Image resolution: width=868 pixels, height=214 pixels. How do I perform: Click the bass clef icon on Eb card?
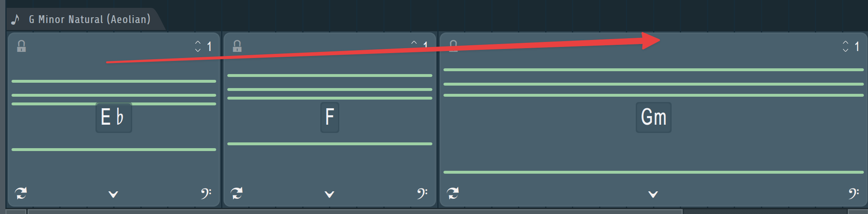(x=206, y=193)
